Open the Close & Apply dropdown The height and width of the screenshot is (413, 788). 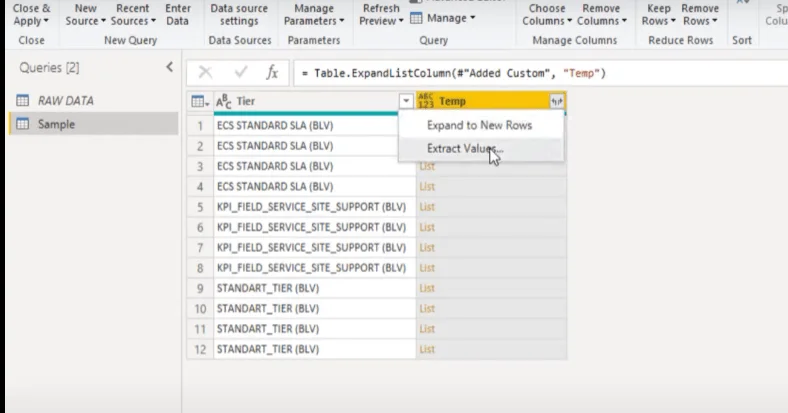(31, 15)
